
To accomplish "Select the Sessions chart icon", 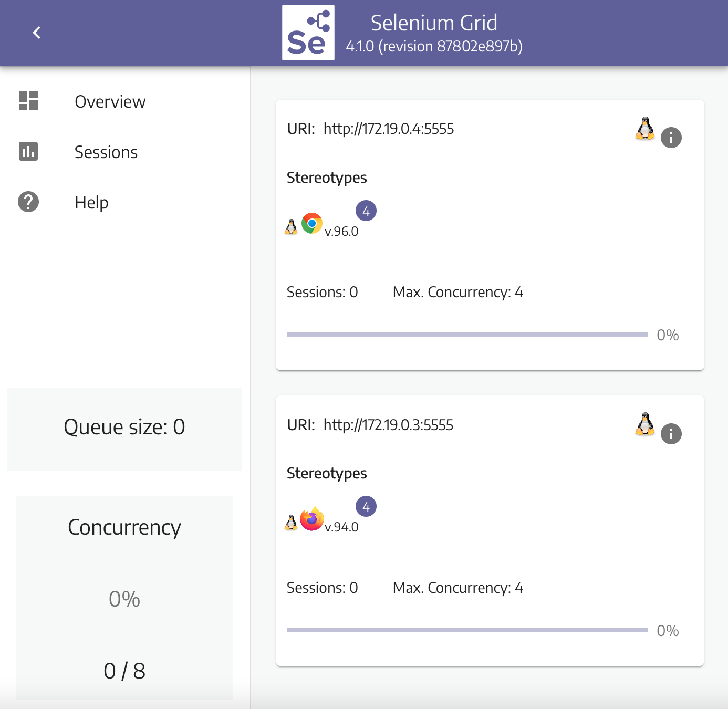I will tap(28, 151).
